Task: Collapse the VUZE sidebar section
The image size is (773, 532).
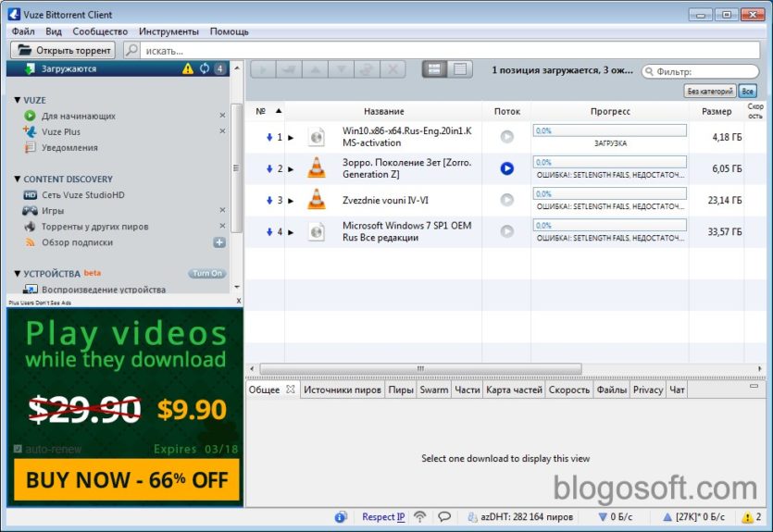Action: click(x=18, y=100)
